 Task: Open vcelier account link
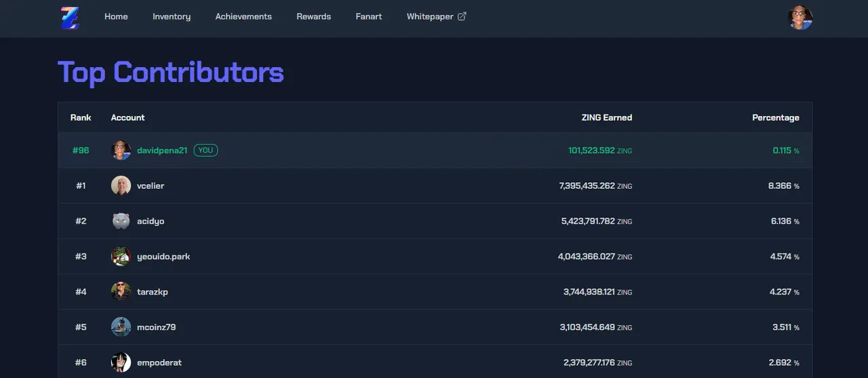(x=151, y=186)
